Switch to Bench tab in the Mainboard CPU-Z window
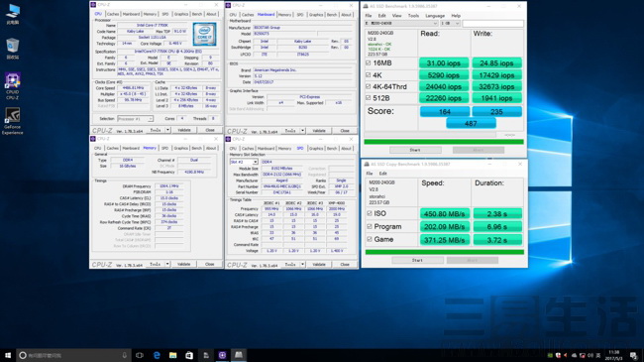644x362 pixels. (x=332, y=15)
